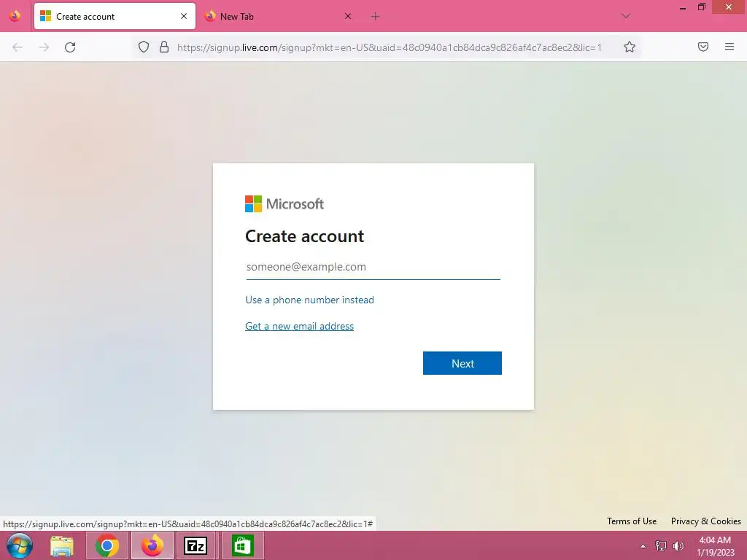
Task: Open the clock showing 4:04 AM
Action: click(x=715, y=546)
